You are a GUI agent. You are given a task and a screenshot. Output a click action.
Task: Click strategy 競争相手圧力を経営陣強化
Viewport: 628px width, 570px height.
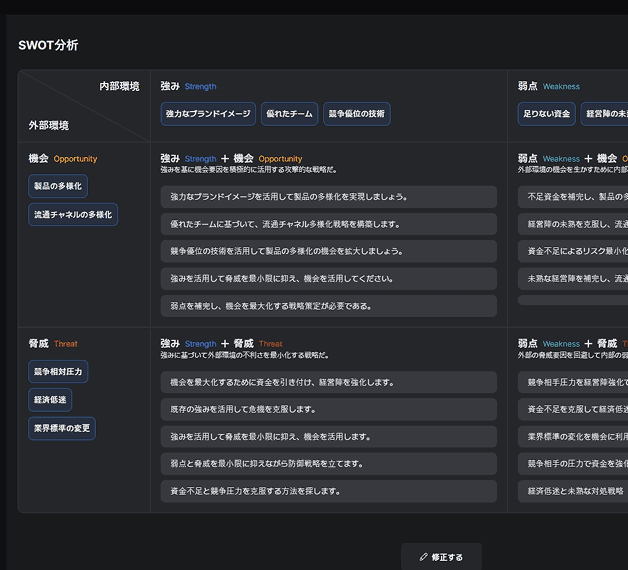(x=573, y=382)
